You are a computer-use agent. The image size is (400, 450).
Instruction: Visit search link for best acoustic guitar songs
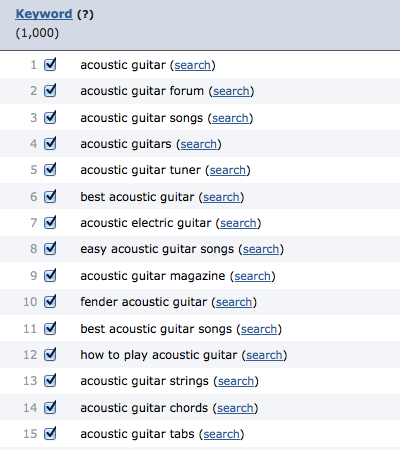pos(259,329)
